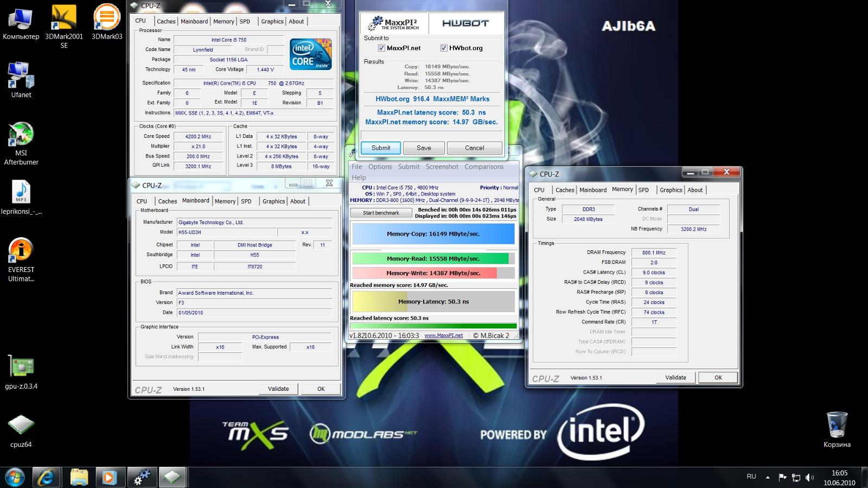The width and height of the screenshot is (868, 488).
Task: Click Validate in Memory CPU-Z window
Action: coord(675,377)
